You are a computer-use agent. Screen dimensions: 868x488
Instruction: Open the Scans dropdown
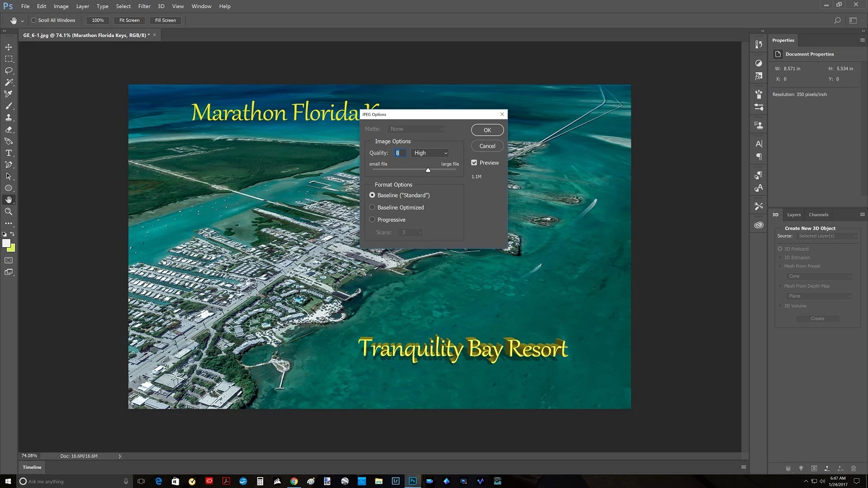pyautogui.click(x=410, y=232)
